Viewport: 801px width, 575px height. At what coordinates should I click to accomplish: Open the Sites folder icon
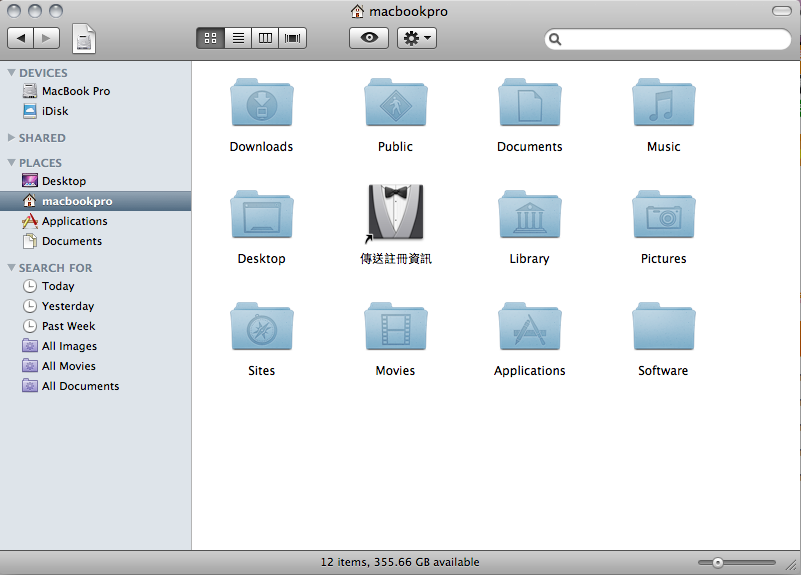(x=262, y=326)
